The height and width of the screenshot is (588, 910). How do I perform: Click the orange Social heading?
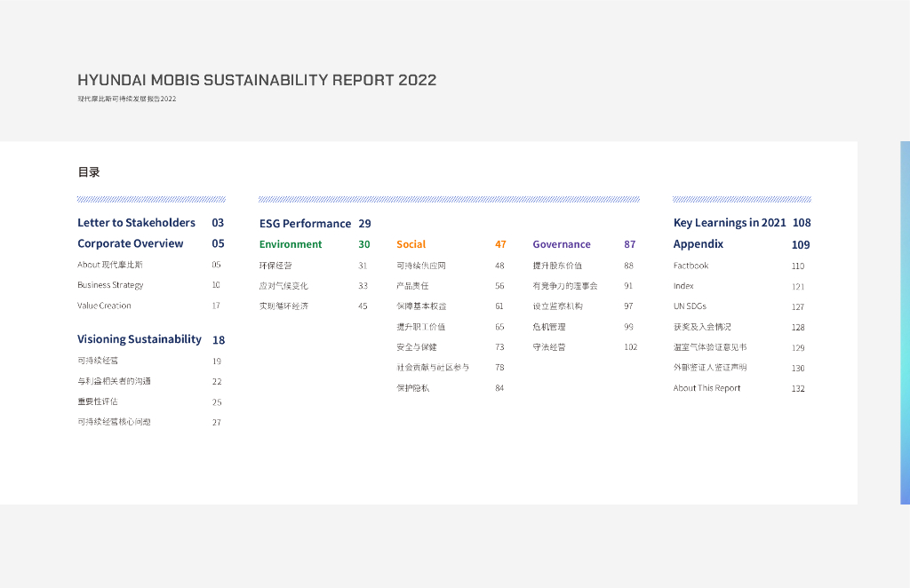(411, 244)
